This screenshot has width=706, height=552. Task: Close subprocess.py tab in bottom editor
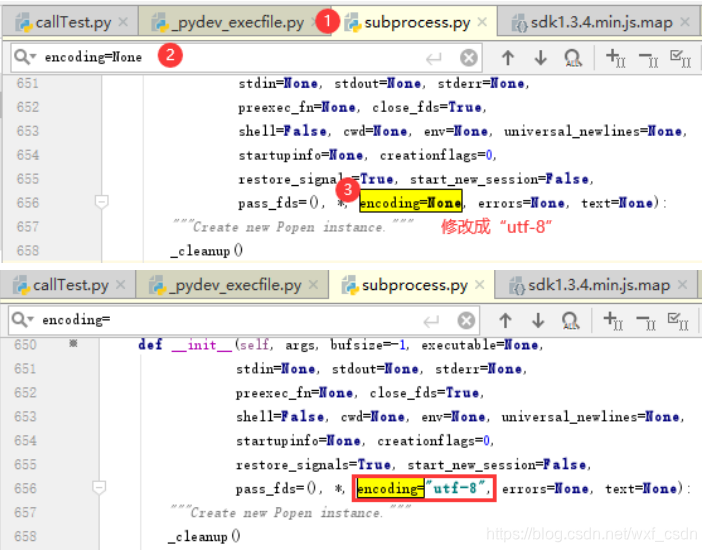(480, 285)
